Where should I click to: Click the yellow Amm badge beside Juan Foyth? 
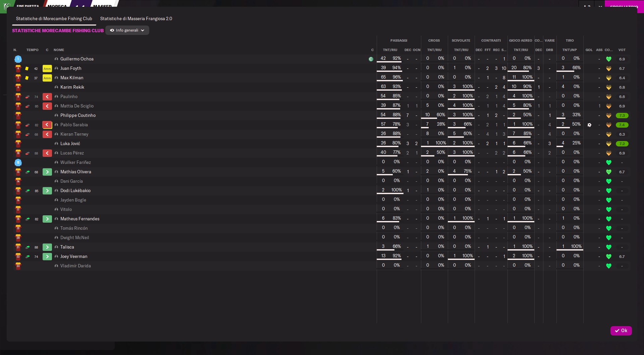coord(47,69)
